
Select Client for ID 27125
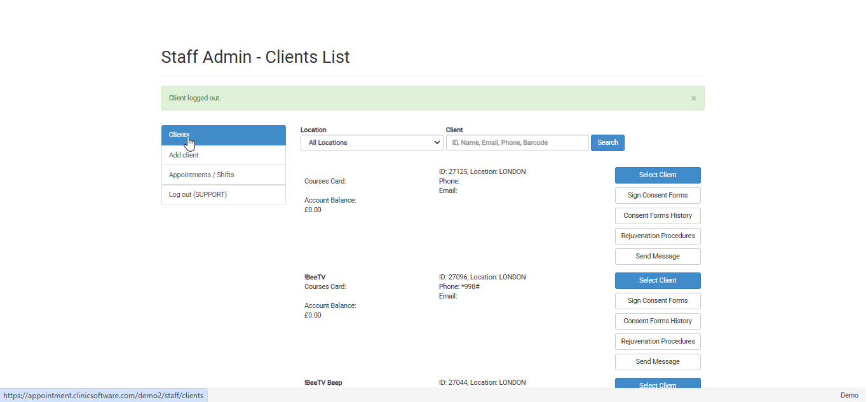click(658, 175)
